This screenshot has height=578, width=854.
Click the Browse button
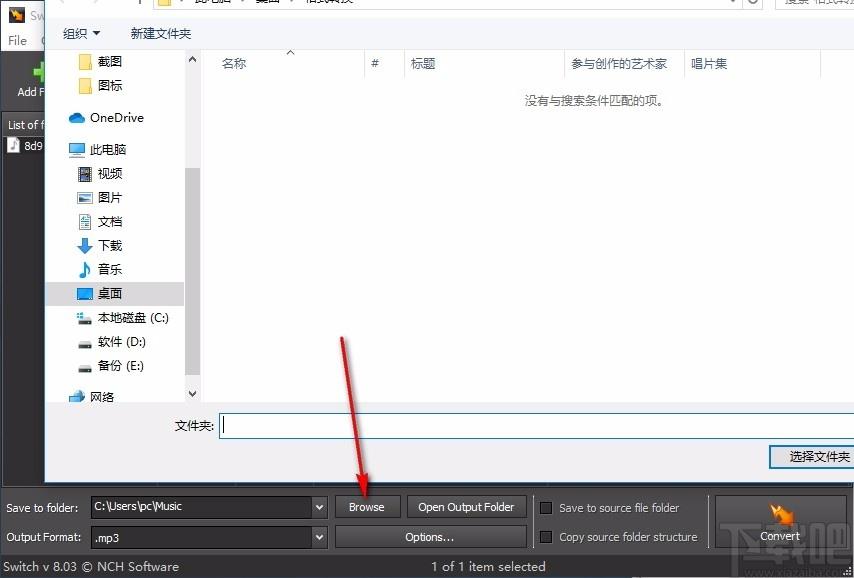367,507
